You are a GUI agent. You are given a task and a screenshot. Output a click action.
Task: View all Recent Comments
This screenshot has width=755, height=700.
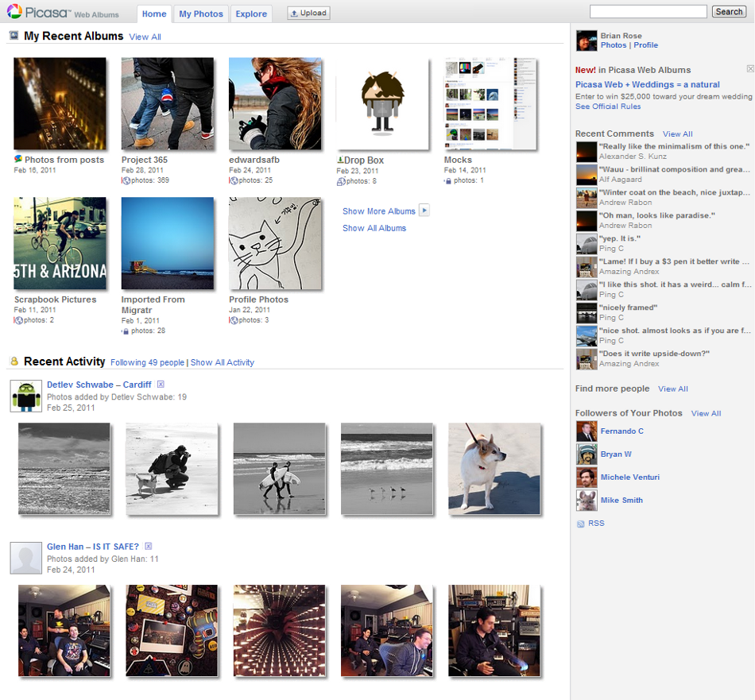pos(677,134)
